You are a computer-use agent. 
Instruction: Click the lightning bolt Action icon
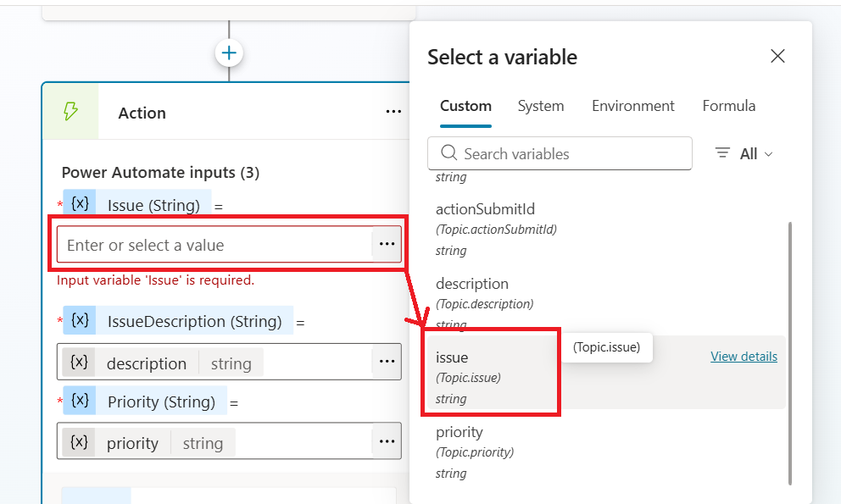point(71,112)
